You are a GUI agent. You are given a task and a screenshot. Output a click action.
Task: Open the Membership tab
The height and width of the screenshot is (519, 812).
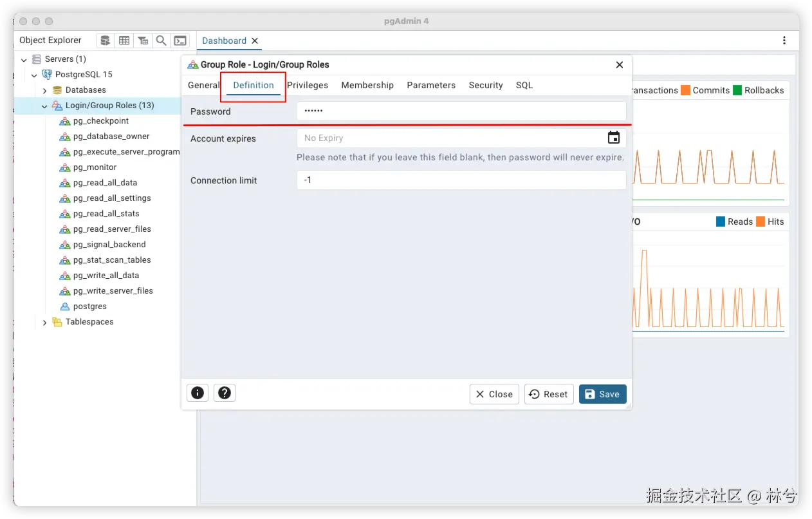pyautogui.click(x=367, y=85)
